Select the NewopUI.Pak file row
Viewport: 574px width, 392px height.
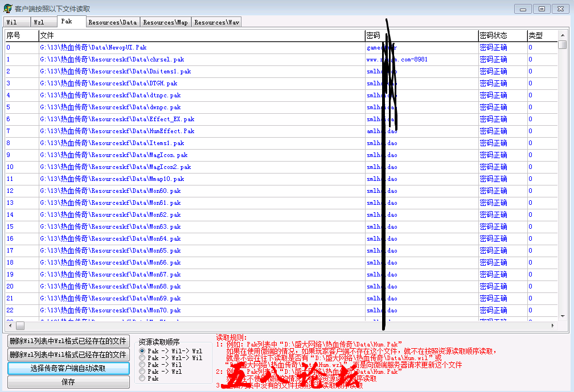93,48
